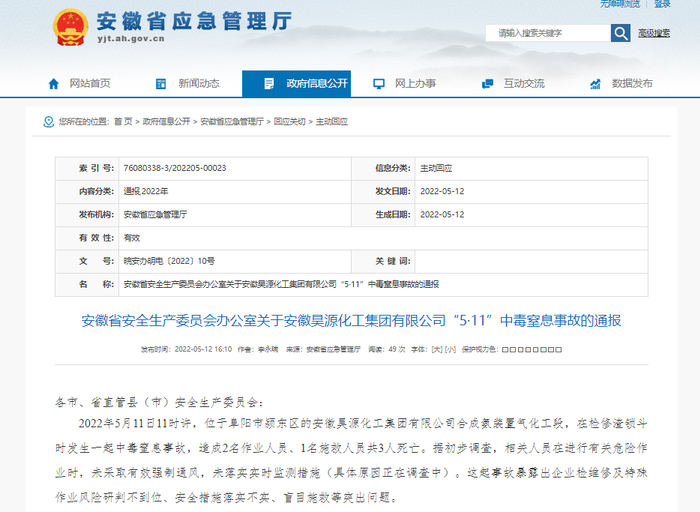The height and width of the screenshot is (512, 700).
Task: Set font size to small [小]
Action: tap(450, 350)
